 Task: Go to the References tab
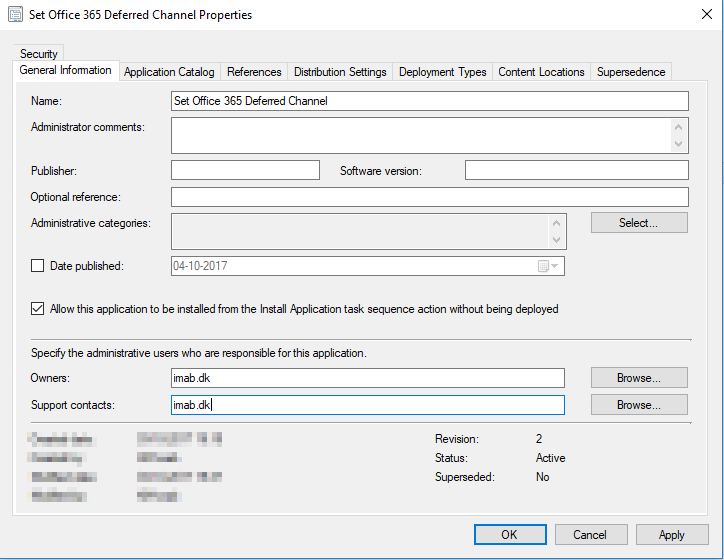(254, 72)
